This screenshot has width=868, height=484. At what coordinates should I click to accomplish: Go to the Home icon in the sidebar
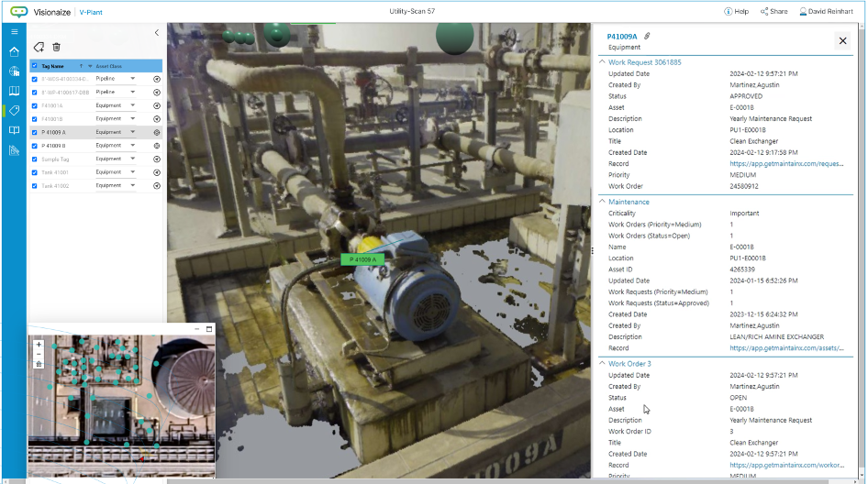(x=14, y=51)
